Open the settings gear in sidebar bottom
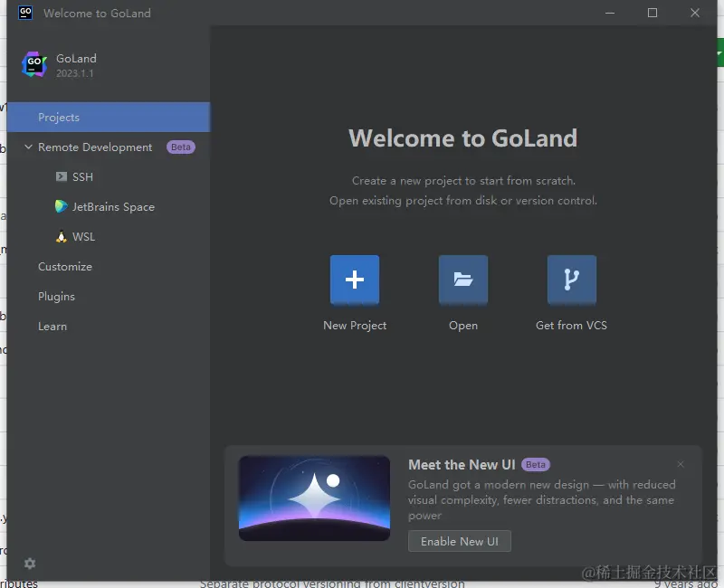Viewport: 724px width, 588px height. pyautogui.click(x=30, y=563)
